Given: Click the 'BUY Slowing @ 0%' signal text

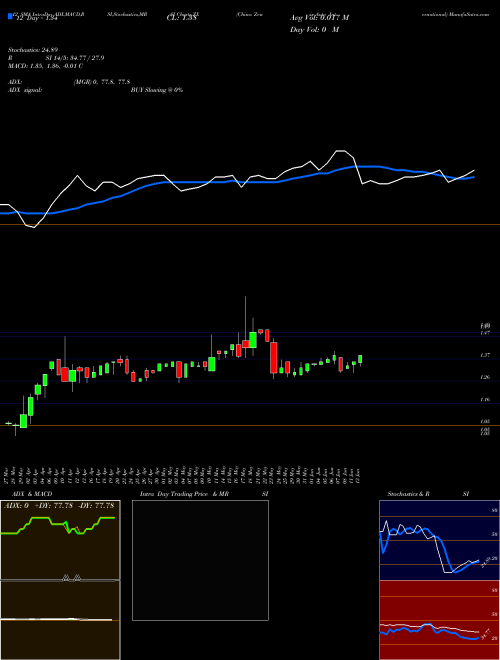Looking at the screenshot, I should (x=157, y=90).
